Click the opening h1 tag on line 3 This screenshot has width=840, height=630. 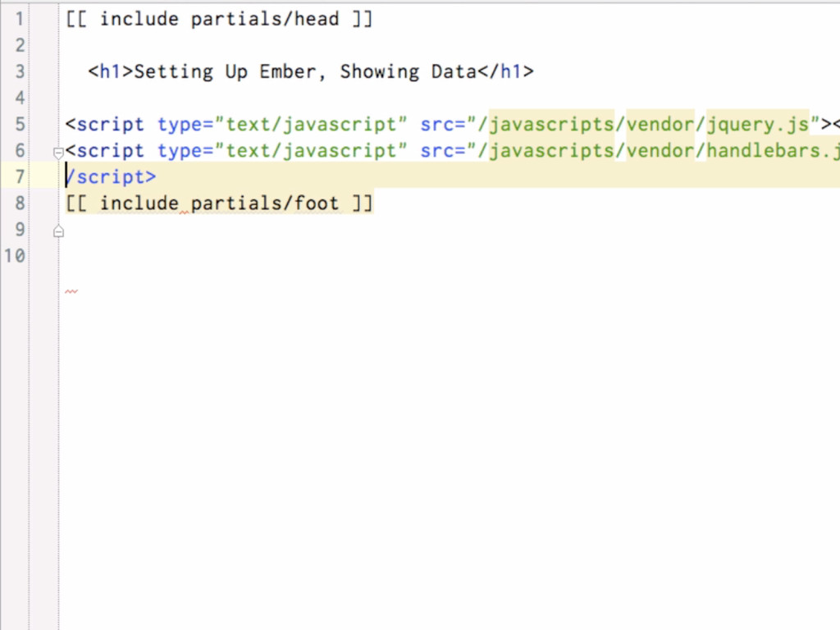[111, 72]
